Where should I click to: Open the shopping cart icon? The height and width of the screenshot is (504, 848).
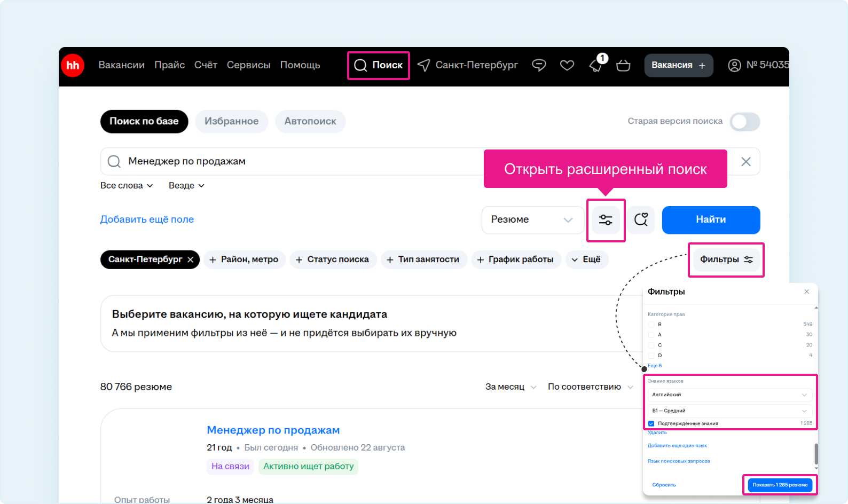point(623,65)
